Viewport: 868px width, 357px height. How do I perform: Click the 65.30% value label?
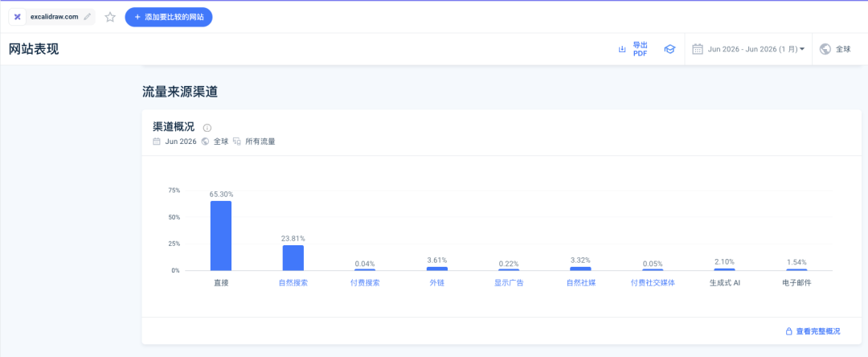pos(221,195)
